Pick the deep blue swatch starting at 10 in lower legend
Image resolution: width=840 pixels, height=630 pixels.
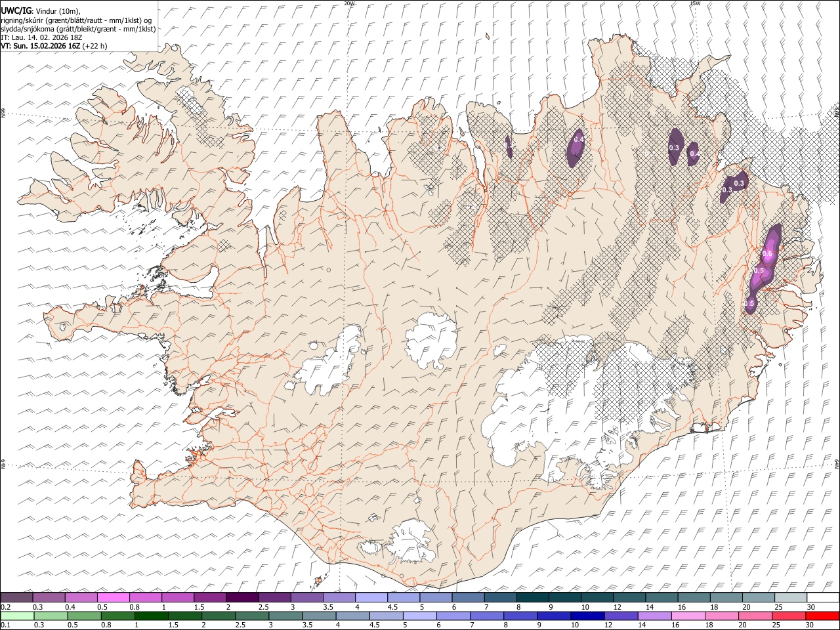587,616
